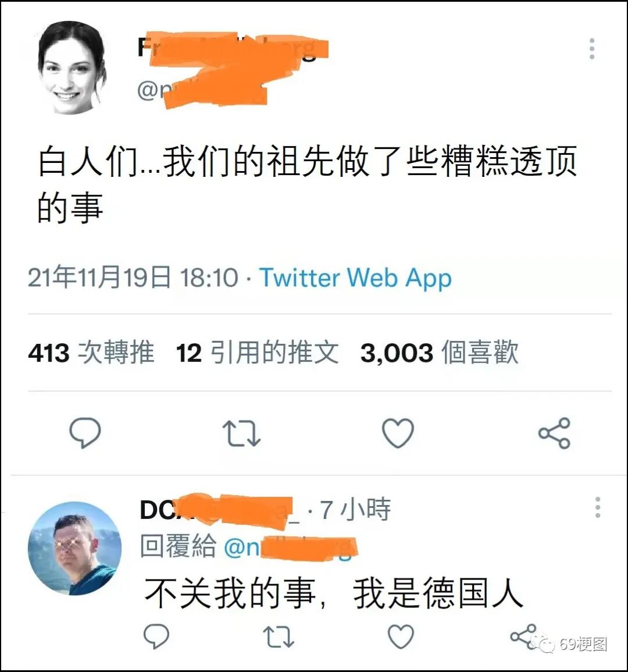
Task: Open the tweet author's profile picture
Action: tap(72, 67)
